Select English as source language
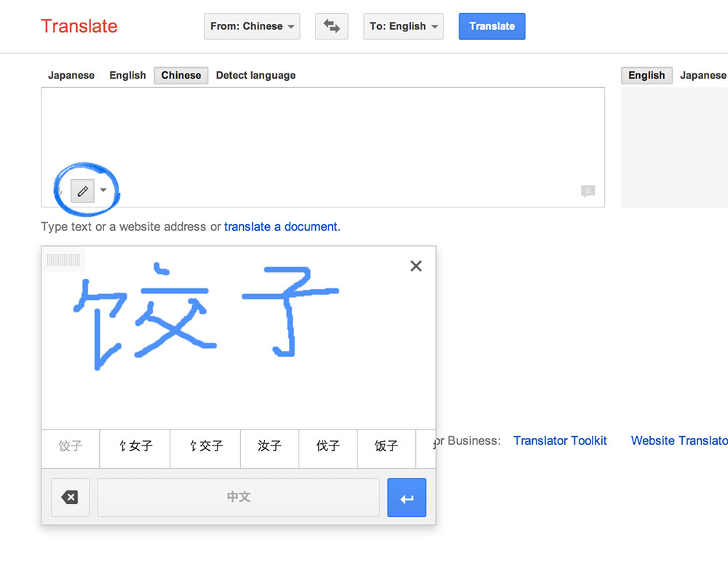 tap(127, 75)
